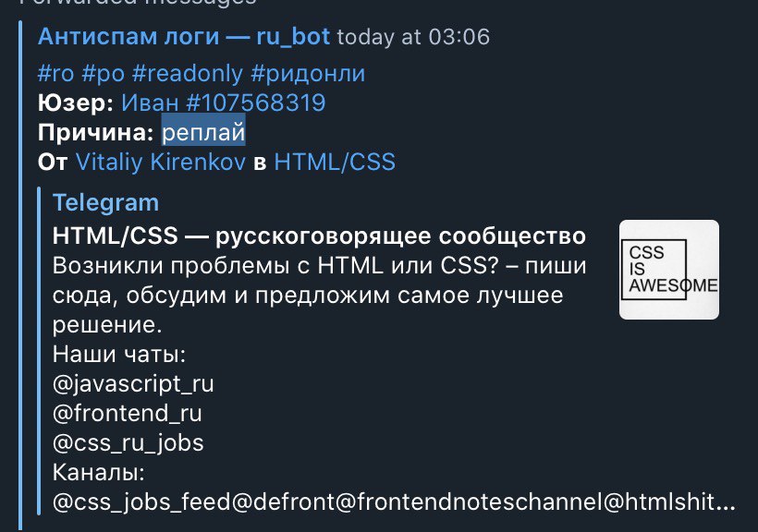Click the @frontend_ru mention
Screen dimensions: 758x532
click(128, 414)
